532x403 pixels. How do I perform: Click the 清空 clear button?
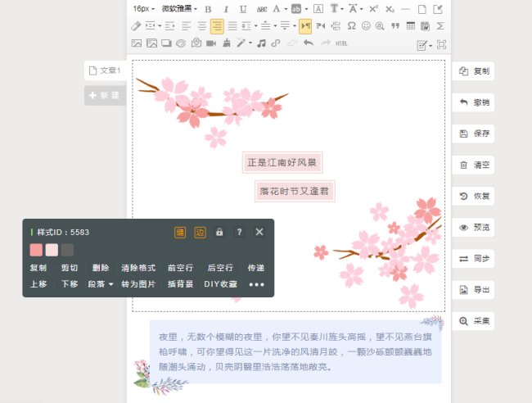point(473,165)
